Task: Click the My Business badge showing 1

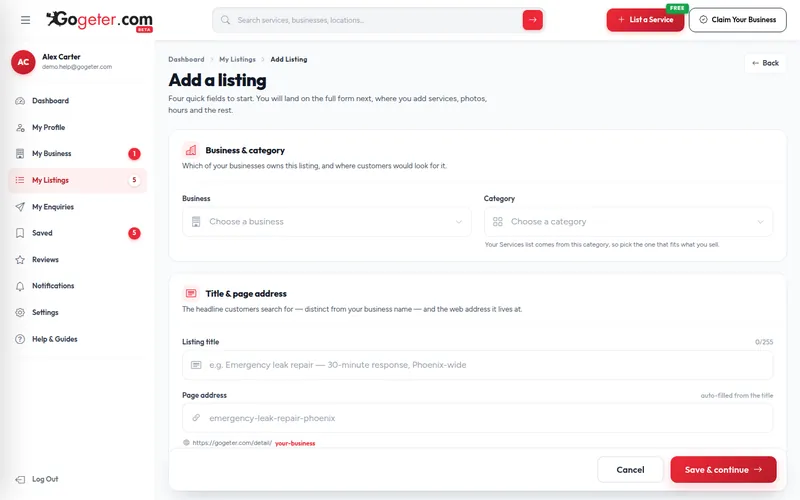Action: pos(134,154)
